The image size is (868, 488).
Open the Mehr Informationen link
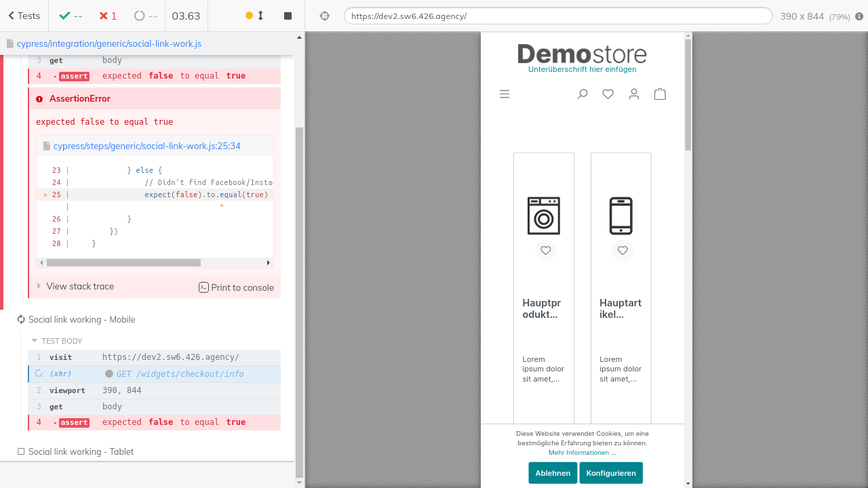582,453
